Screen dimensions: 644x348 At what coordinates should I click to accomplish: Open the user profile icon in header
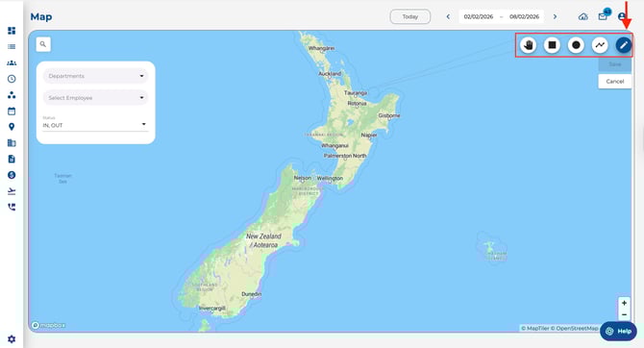[x=622, y=17]
